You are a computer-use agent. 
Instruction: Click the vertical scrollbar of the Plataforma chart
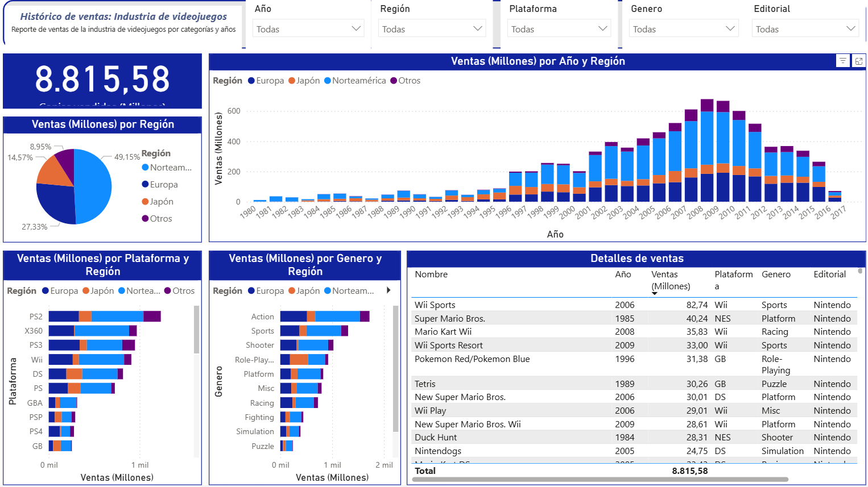click(x=197, y=330)
